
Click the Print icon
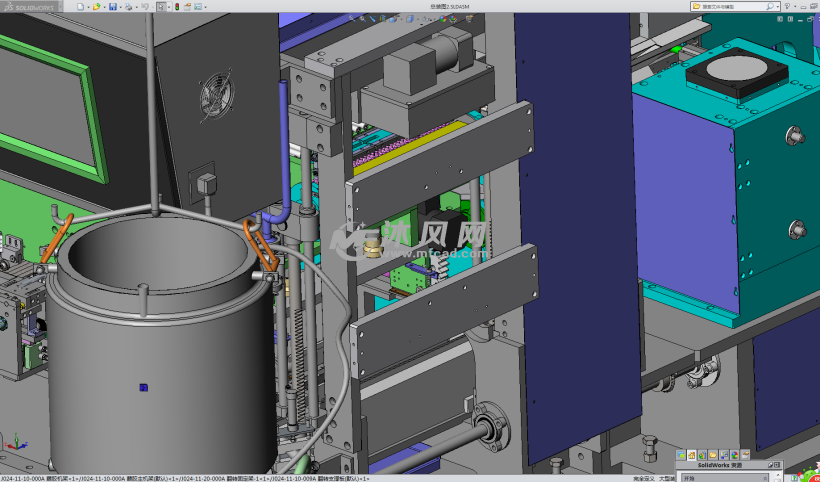(129, 7)
